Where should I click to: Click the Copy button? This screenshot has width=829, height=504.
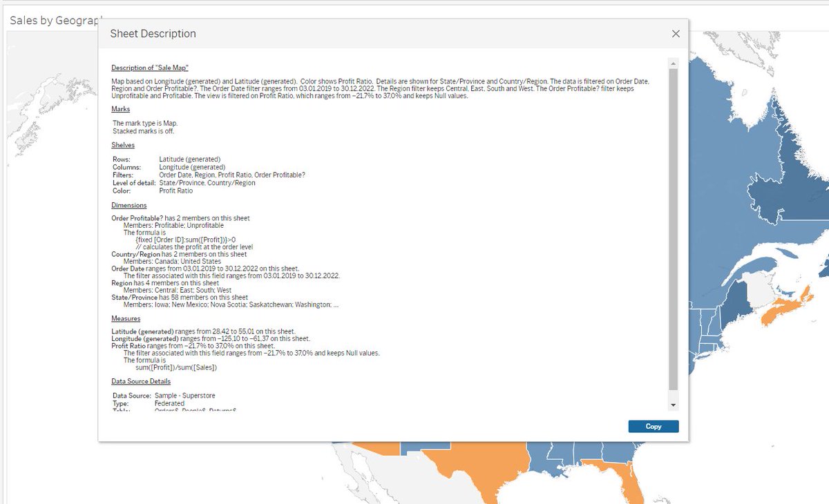654,427
